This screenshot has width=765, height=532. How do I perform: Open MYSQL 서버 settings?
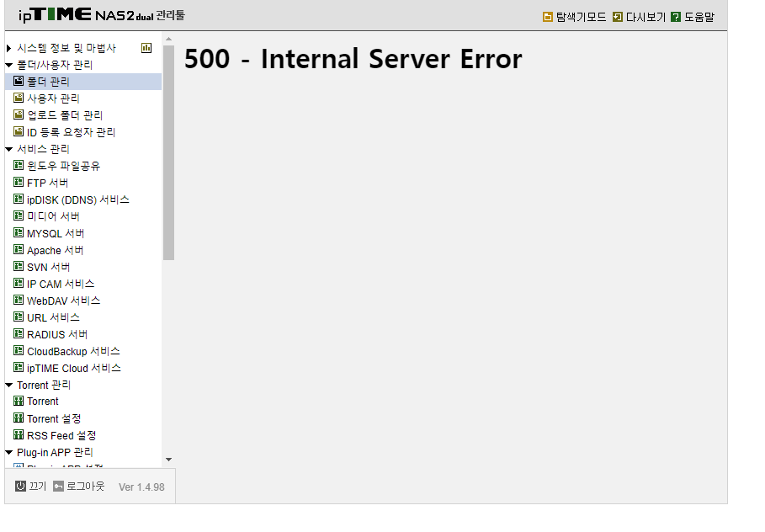(56, 233)
